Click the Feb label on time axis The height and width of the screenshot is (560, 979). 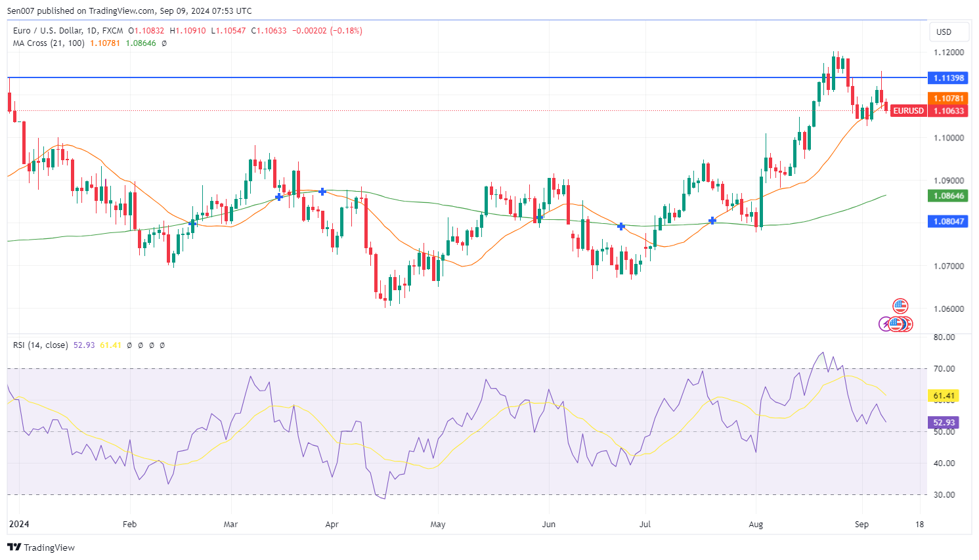(129, 525)
